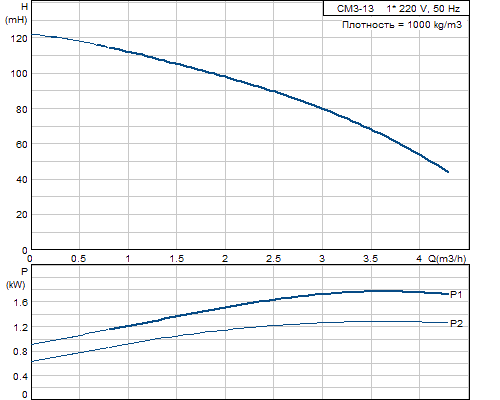500x400 pixels.
Task: Click the 60 tick on the head axis
Action: [x=22, y=145]
